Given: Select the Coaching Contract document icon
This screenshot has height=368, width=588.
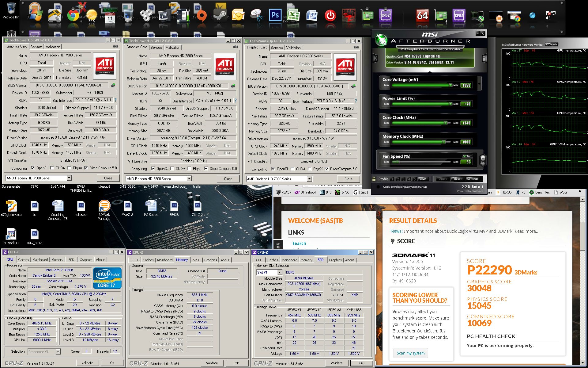Looking at the screenshot, I should point(58,210).
